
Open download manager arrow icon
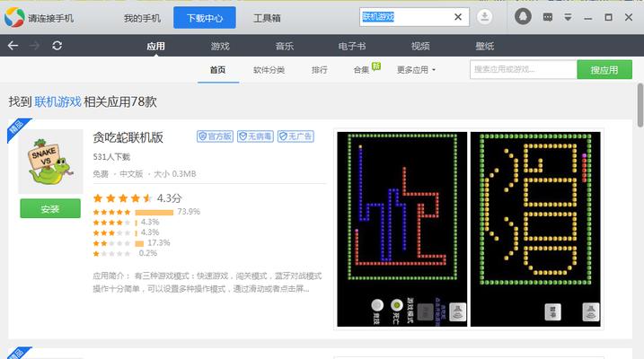coord(485,17)
